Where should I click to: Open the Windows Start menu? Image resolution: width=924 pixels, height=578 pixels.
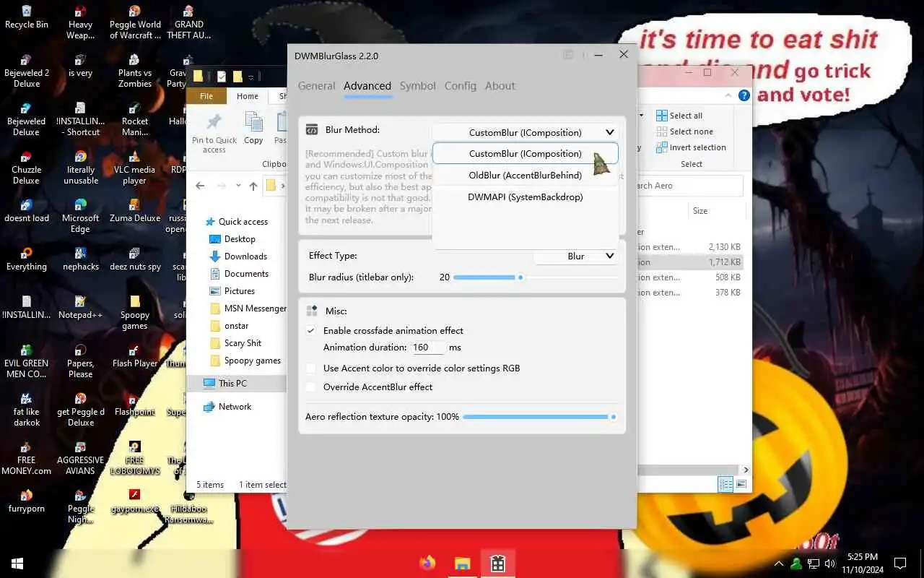pos(17,563)
